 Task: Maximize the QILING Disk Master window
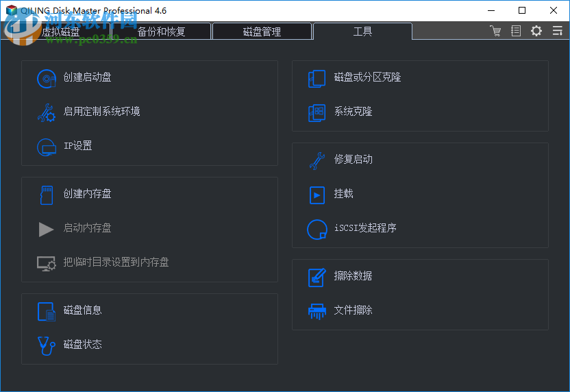pyautogui.click(x=522, y=10)
